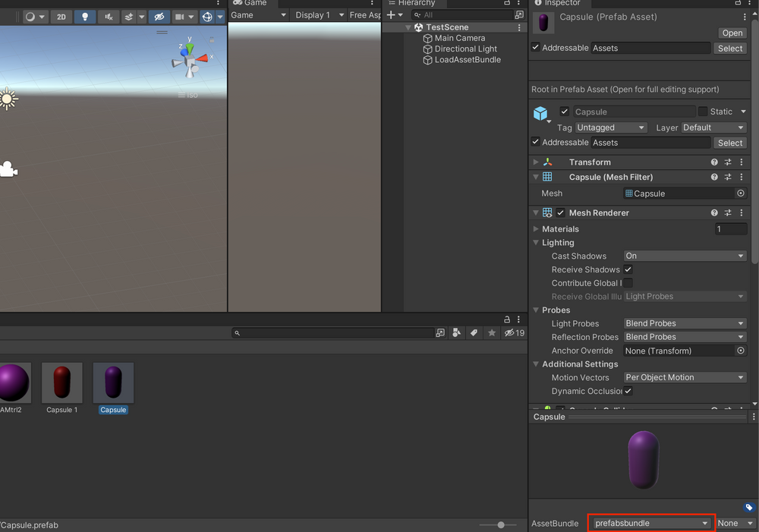This screenshot has height=532, width=759.
Task: Click the camera icon in Scene toolbar
Action: [180, 17]
